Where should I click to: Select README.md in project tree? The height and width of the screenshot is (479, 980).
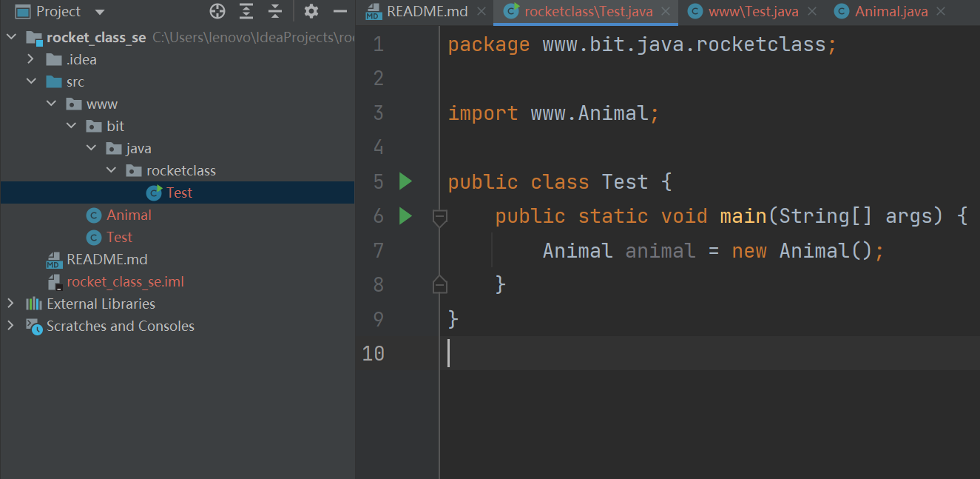click(107, 259)
